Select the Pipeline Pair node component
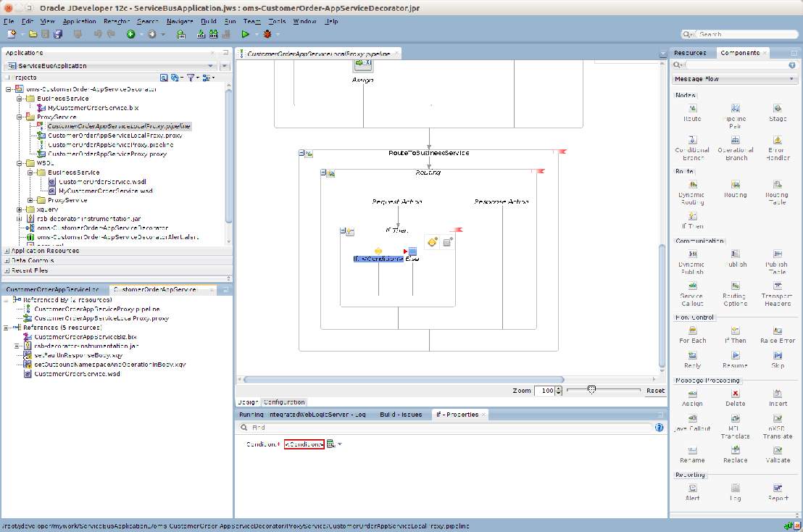This screenshot has height=532, width=803. (x=735, y=116)
